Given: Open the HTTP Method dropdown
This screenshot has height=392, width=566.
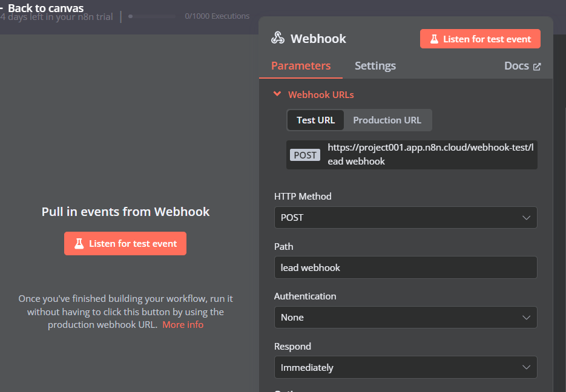Looking at the screenshot, I should 406,217.
